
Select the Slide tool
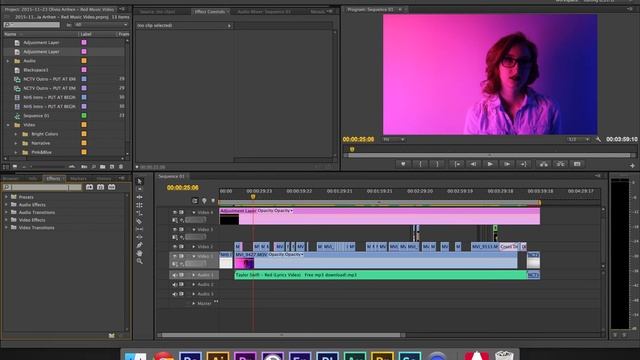(140, 237)
